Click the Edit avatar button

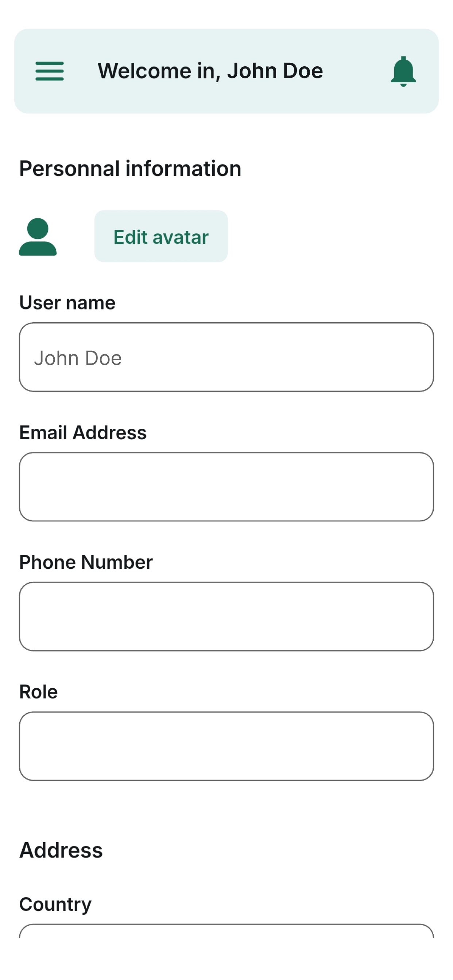click(x=161, y=236)
